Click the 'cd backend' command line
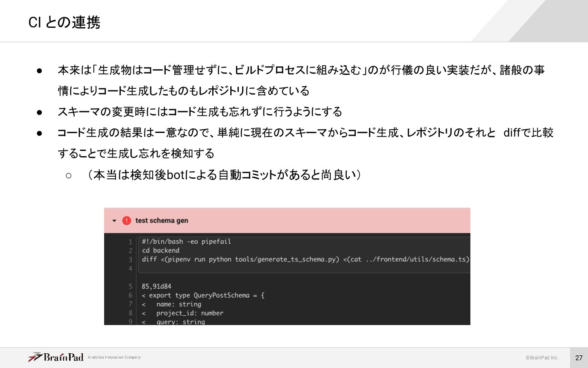Screen dimensions: 588x368 click(x=160, y=251)
